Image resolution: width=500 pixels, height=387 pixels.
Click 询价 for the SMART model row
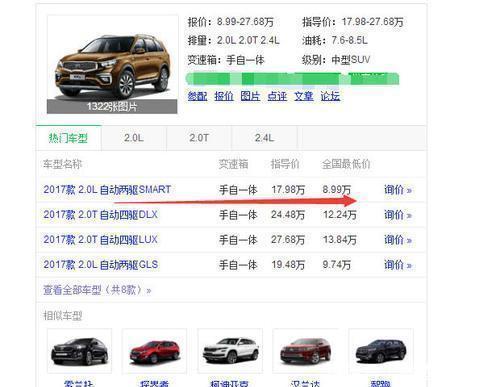tap(398, 190)
